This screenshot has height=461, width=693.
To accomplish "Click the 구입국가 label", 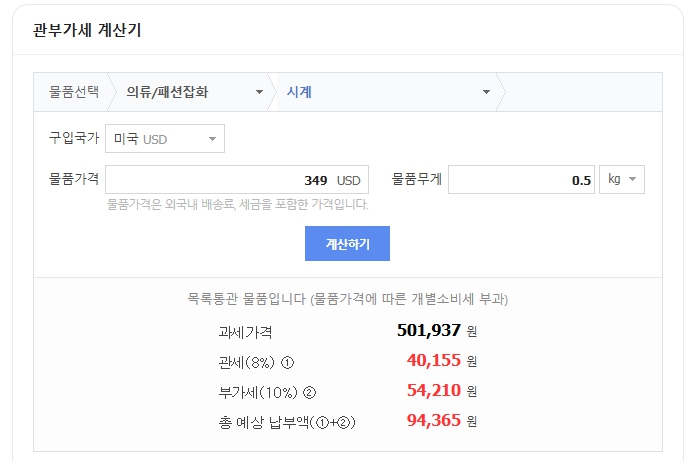I will pyautogui.click(x=74, y=137).
